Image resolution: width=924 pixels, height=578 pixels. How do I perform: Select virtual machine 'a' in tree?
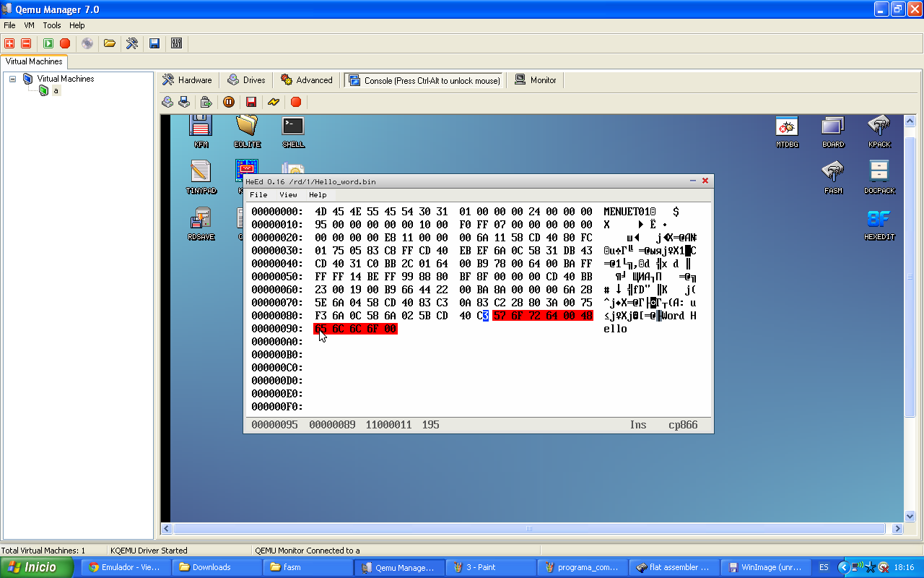coord(56,91)
